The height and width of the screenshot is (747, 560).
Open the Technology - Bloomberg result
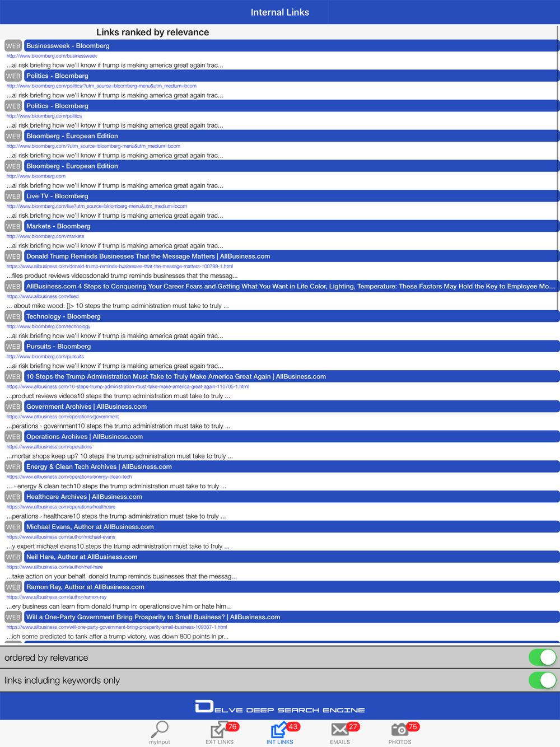pos(292,316)
